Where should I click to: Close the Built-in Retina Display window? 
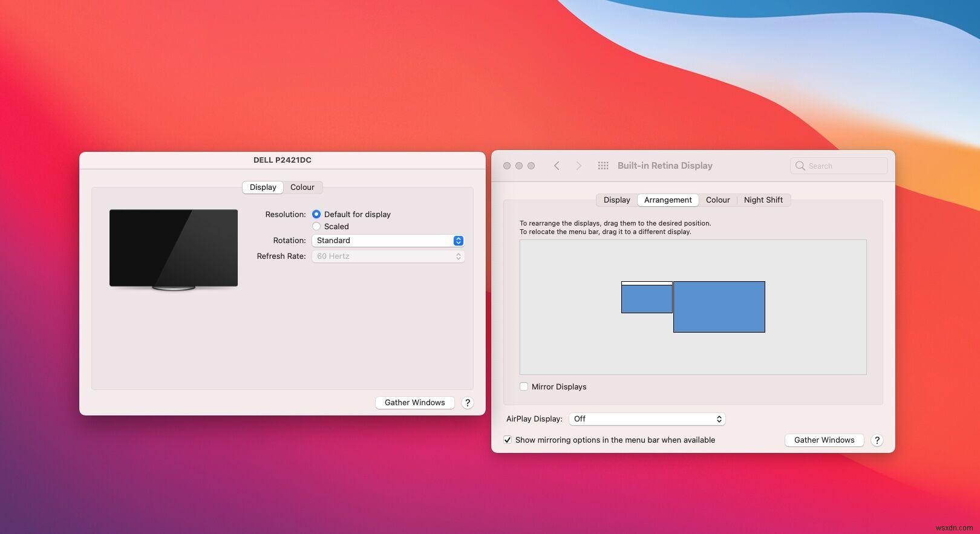(x=507, y=166)
